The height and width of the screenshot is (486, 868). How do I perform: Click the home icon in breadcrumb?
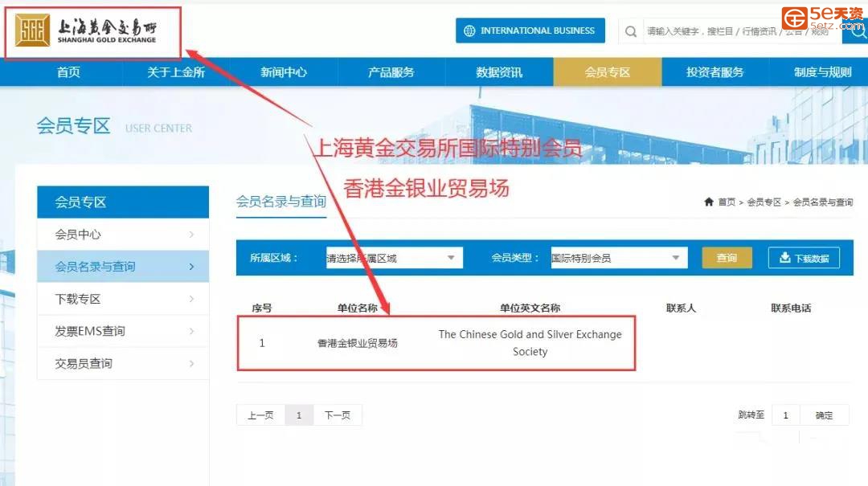(709, 202)
